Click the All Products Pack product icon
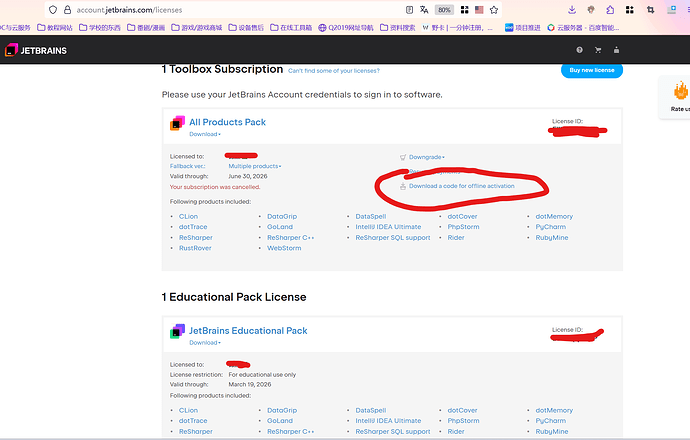This screenshot has width=690, height=440. click(177, 124)
